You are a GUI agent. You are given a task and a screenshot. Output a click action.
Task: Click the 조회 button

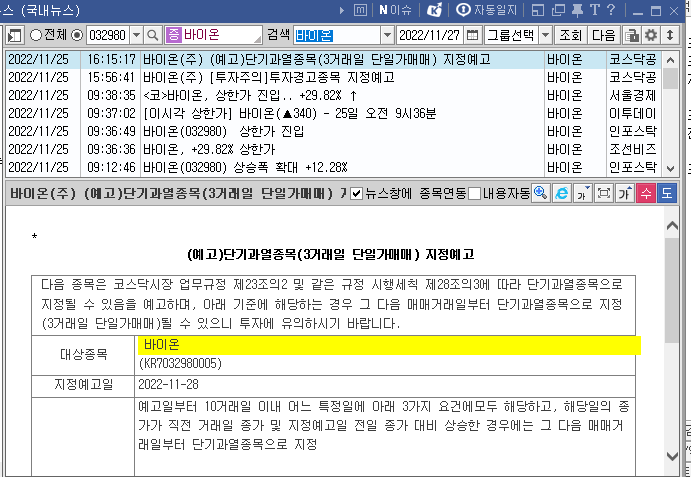click(x=571, y=35)
